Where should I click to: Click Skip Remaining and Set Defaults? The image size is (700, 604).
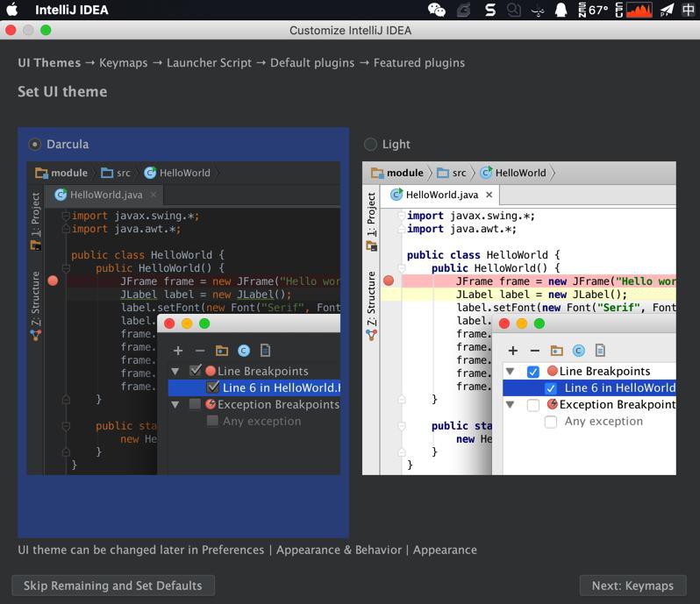tap(113, 586)
